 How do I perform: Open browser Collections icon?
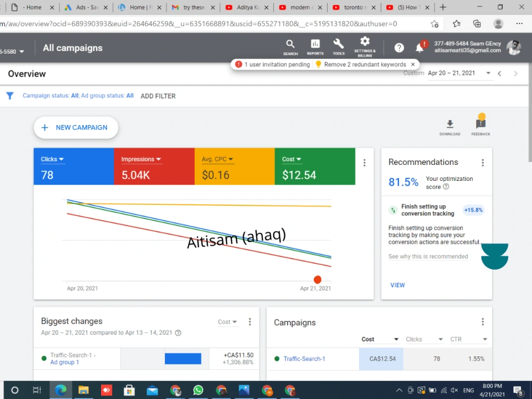click(x=477, y=23)
